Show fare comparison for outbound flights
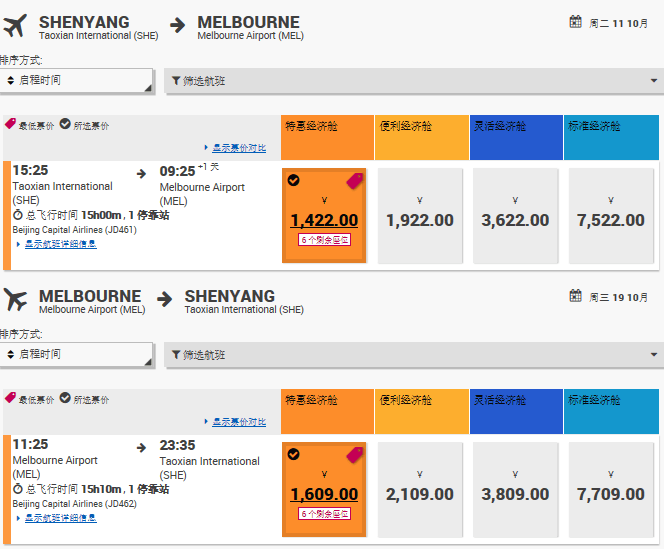The width and height of the screenshot is (664, 549). pyautogui.click(x=239, y=148)
